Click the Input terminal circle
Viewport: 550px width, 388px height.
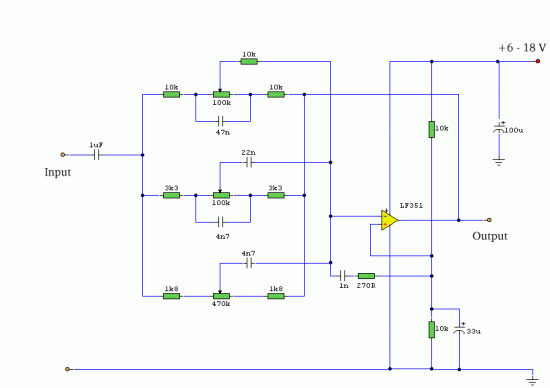63,155
